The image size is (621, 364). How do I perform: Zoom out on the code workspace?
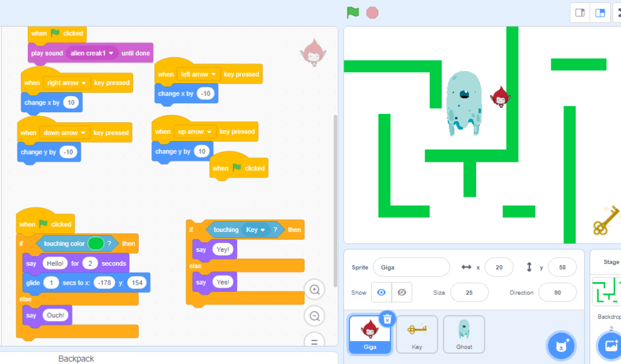[x=314, y=316]
